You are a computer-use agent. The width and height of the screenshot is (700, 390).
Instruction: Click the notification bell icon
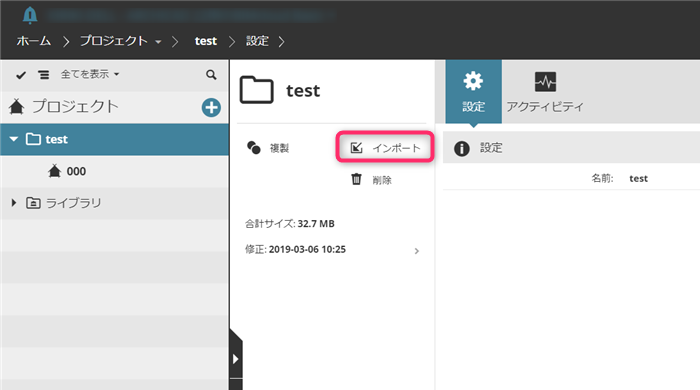point(30,15)
